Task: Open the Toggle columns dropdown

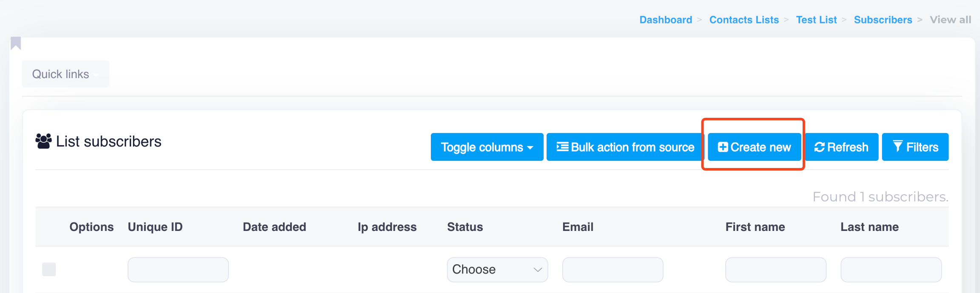Action: tap(487, 147)
